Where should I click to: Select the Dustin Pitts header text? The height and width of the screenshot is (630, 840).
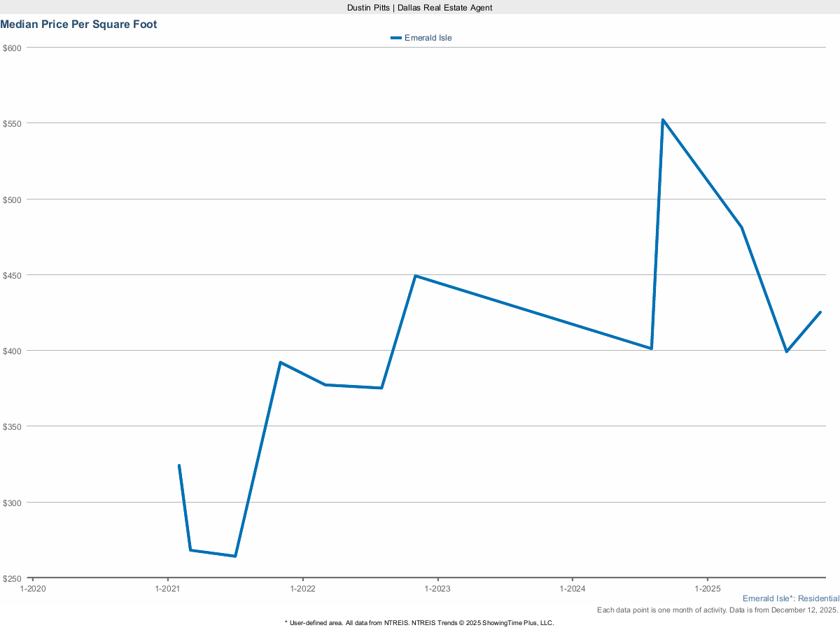coord(419,7)
